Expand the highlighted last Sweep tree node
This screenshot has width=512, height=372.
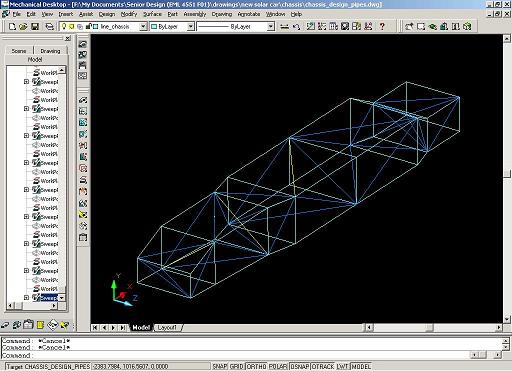coord(26,297)
